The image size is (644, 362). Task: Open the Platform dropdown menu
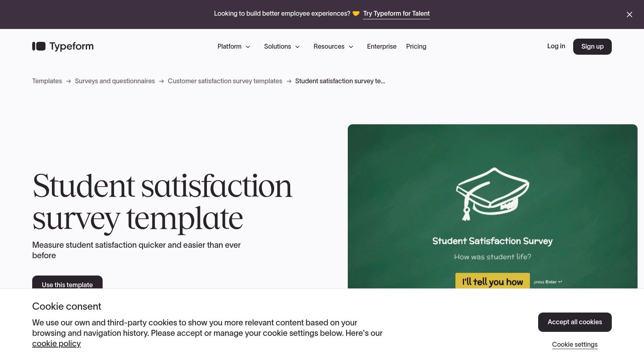click(229, 47)
